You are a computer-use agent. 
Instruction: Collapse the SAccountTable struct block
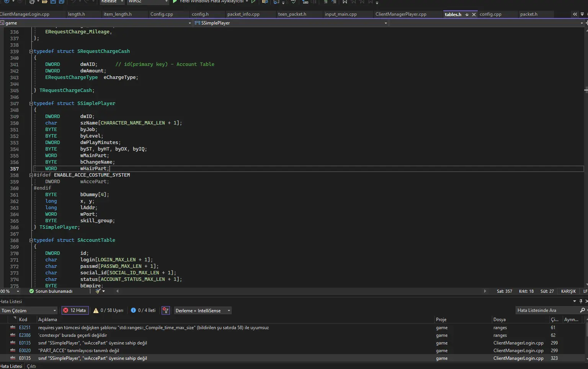click(x=31, y=240)
